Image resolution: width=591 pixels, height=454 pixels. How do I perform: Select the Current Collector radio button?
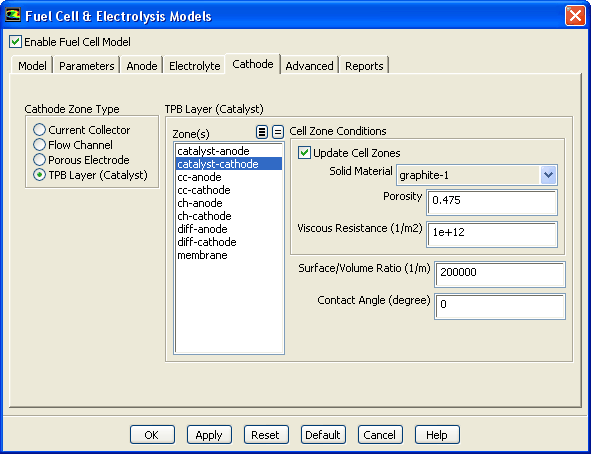coord(39,130)
